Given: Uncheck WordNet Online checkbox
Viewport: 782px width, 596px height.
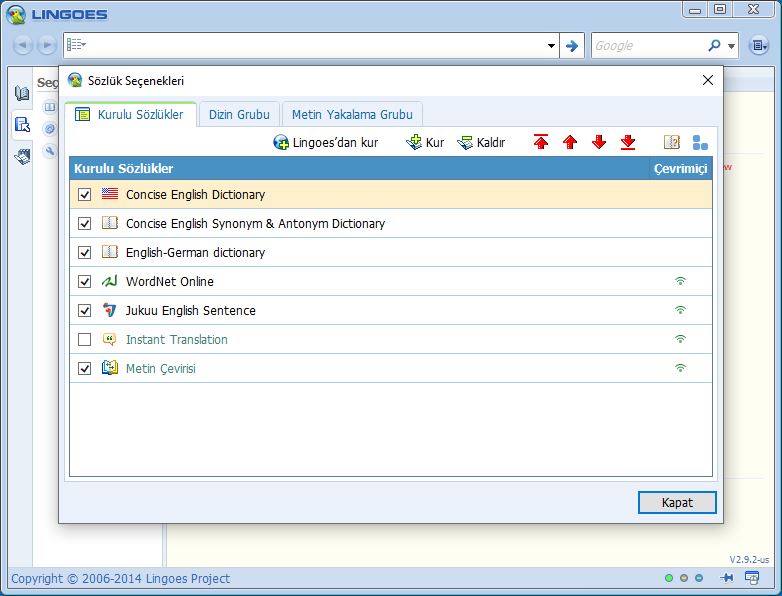Looking at the screenshot, I should (x=85, y=281).
